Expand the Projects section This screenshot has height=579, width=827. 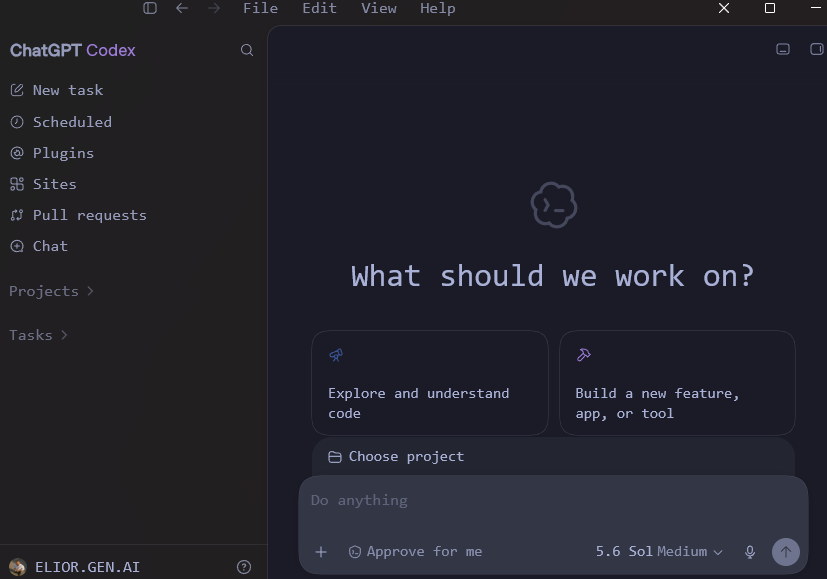51,291
